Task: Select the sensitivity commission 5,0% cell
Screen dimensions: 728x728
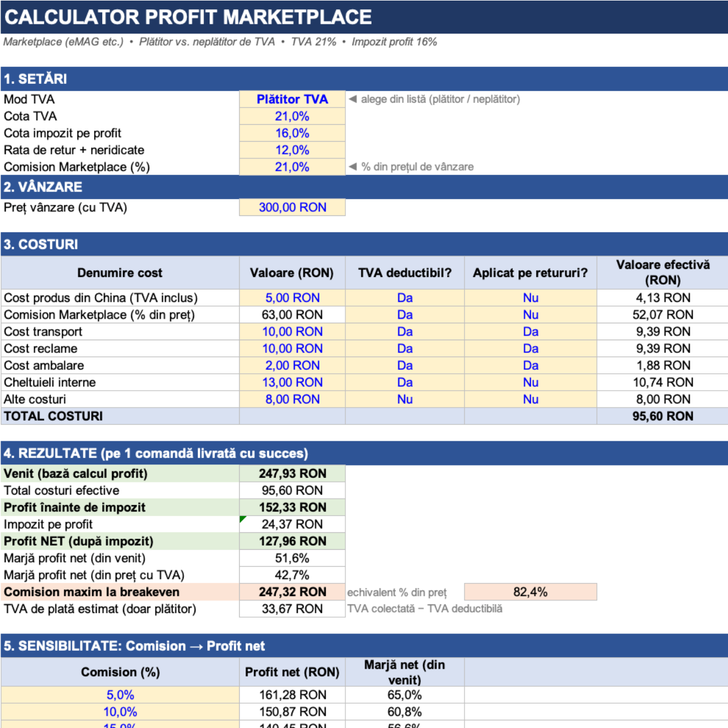Action: tap(120, 695)
